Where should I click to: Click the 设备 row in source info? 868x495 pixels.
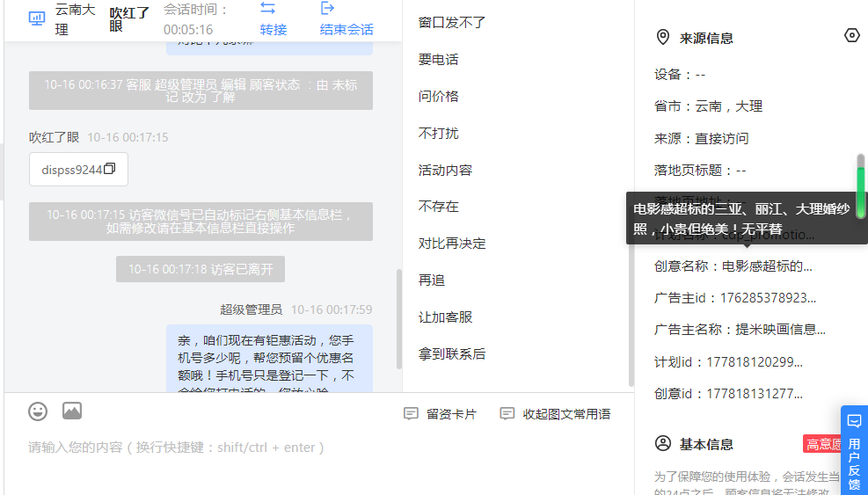(x=680, y=75)
